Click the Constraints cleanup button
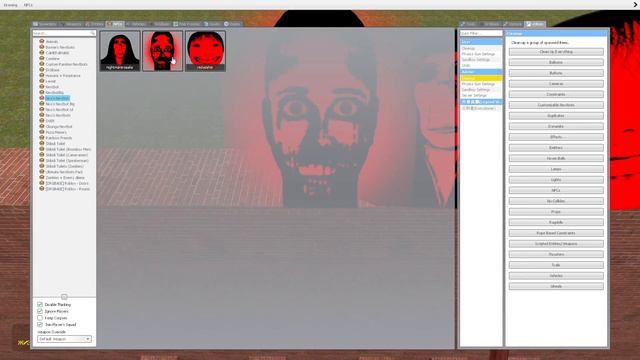 point(556,94)
